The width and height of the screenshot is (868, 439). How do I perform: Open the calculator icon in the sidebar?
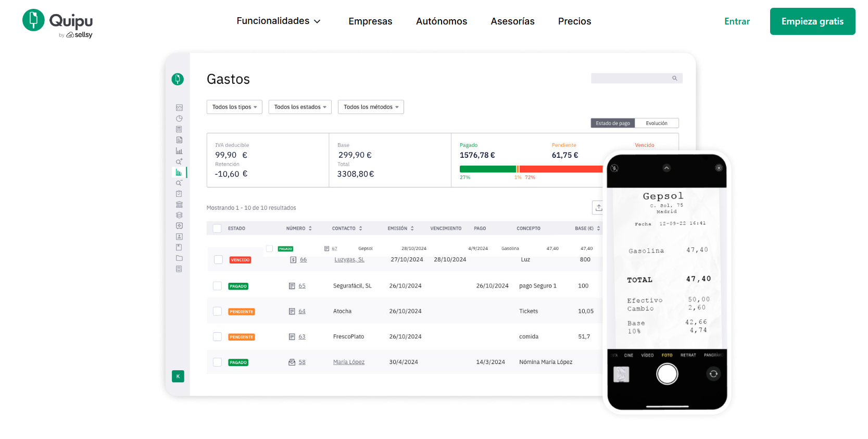click(179, 129)
